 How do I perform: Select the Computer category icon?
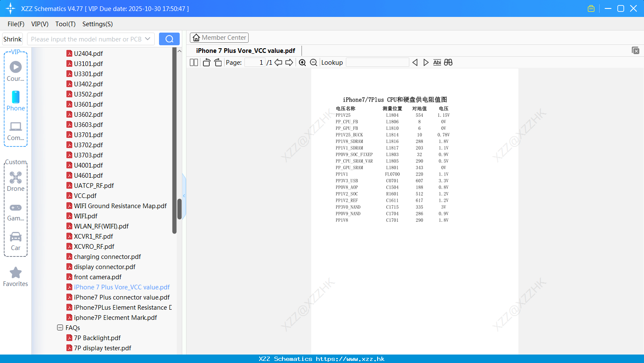[x=16, y=131]
